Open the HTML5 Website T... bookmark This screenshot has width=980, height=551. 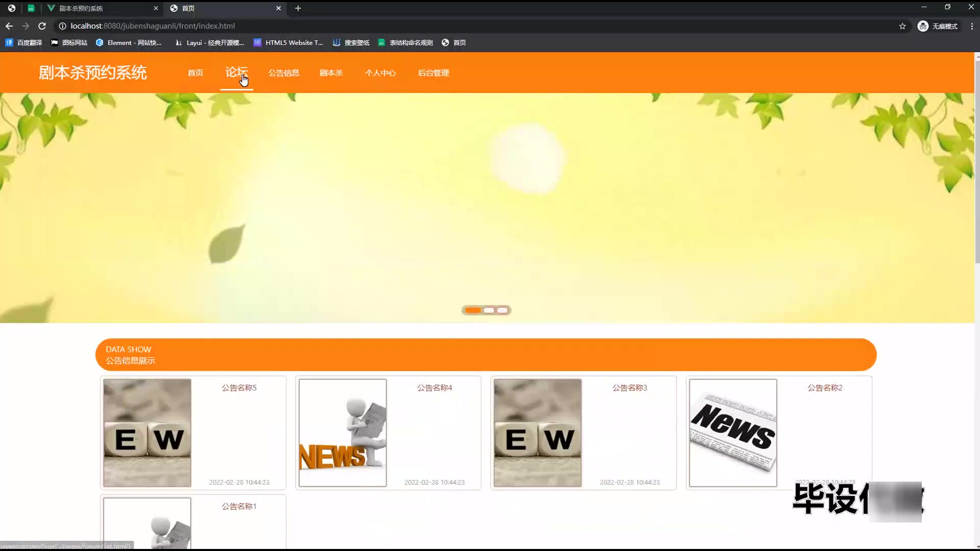[x=288, y=43]
